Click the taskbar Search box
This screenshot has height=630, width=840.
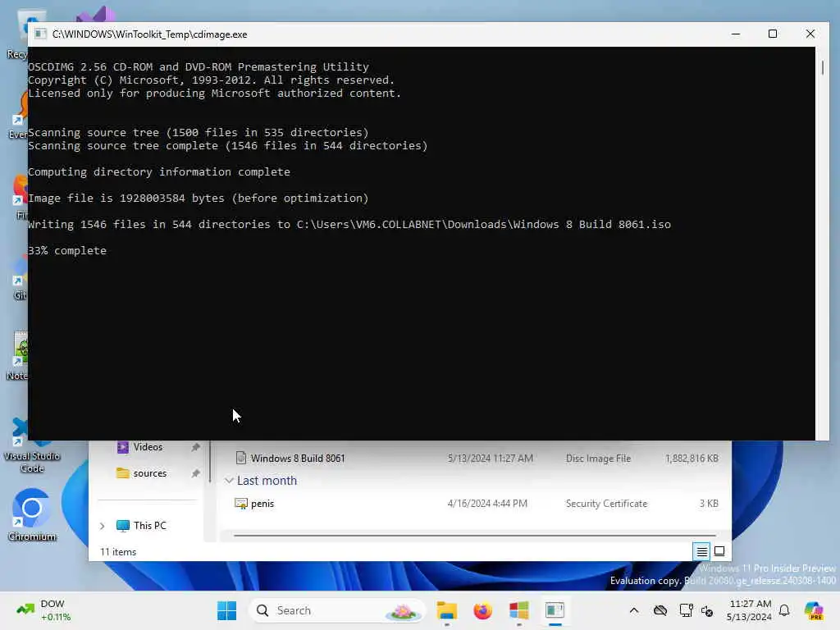pyautogui.click(x=336, y=610)
